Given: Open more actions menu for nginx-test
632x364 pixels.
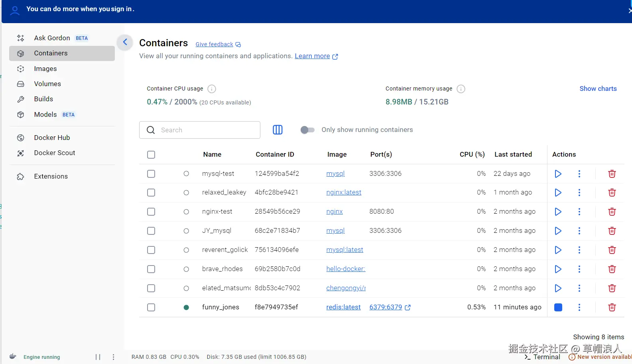Looking at the screenshot, I should tap(579, 212).
